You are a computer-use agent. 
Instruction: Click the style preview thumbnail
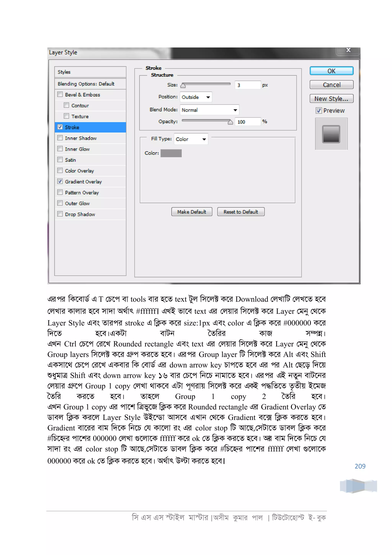(x=331, y=134)
